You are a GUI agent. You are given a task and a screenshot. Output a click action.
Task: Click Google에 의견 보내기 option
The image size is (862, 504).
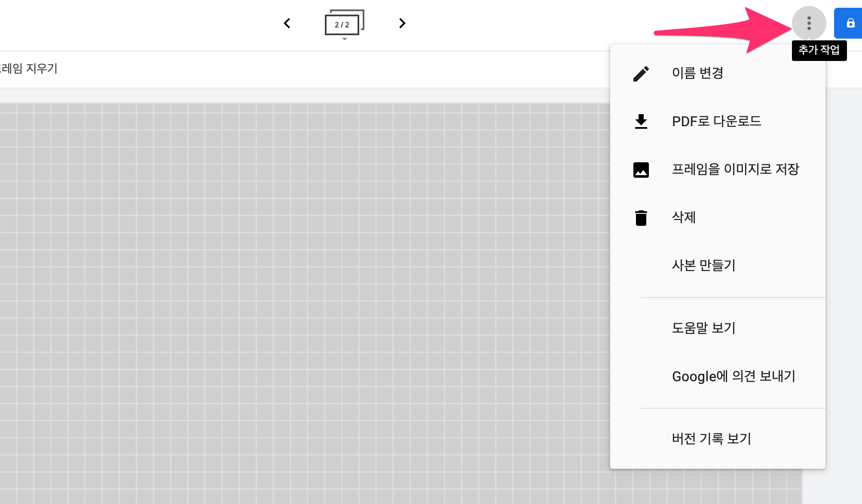coord(734,376)
